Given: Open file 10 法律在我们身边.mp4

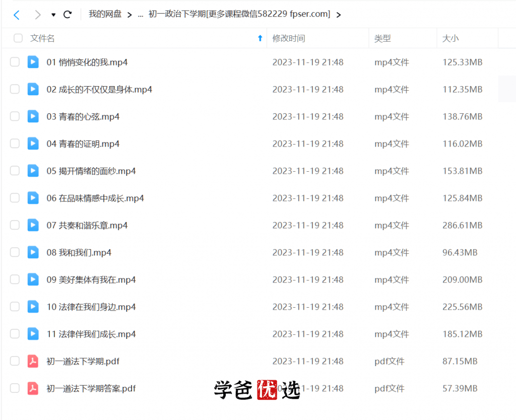Looking at the screenshot, I should coord(91,307).
